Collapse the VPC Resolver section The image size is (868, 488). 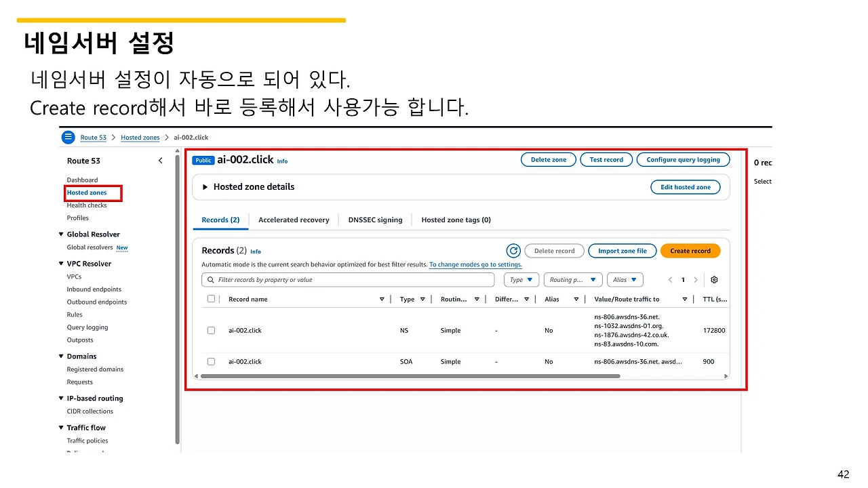click(61, 264)
